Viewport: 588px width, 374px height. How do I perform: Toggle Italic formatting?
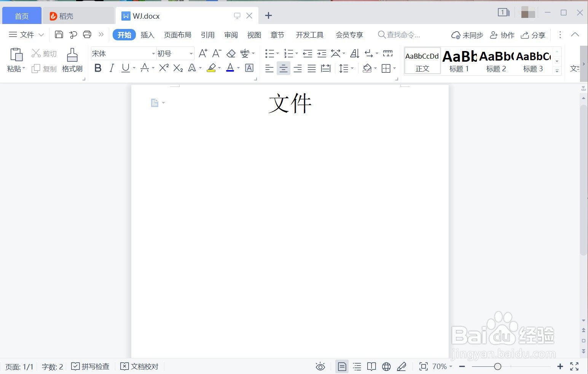pos(111,68)
